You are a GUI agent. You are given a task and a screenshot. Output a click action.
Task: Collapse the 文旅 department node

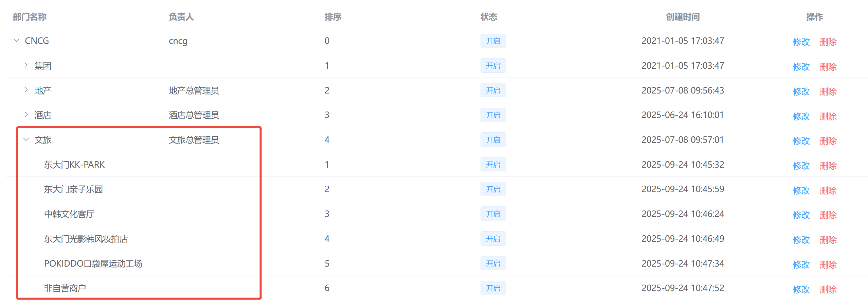[x=26, y=140]
